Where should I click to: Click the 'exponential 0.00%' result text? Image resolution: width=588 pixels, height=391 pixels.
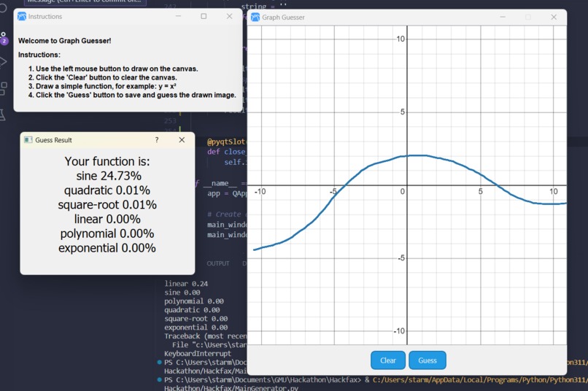[107, 248]
